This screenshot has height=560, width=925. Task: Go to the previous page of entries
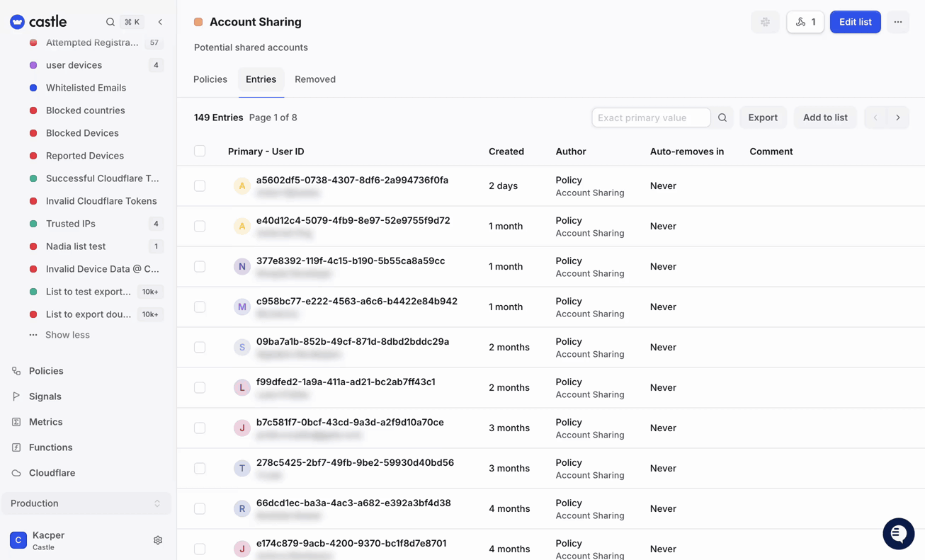tap(875, 118)
